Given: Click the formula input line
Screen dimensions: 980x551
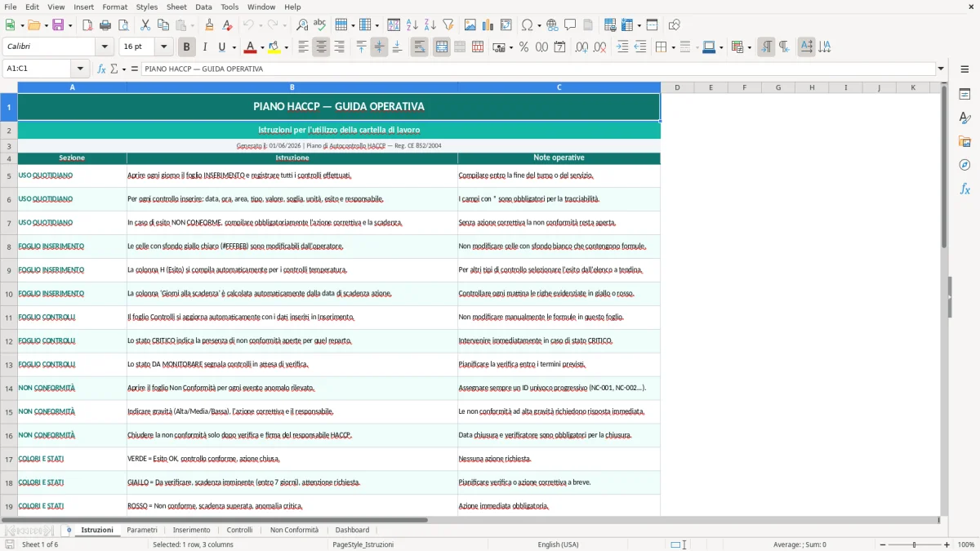Looking at the screenshot, I should [538, 69].
